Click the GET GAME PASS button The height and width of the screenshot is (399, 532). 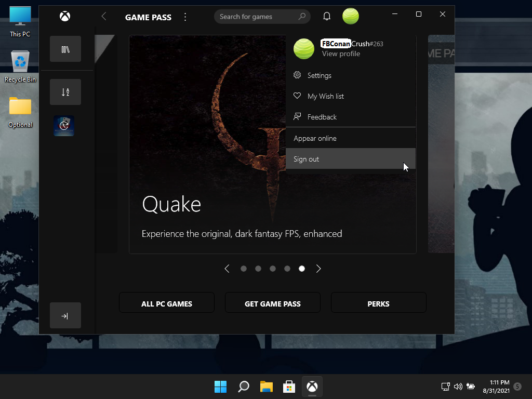point(273,303)
